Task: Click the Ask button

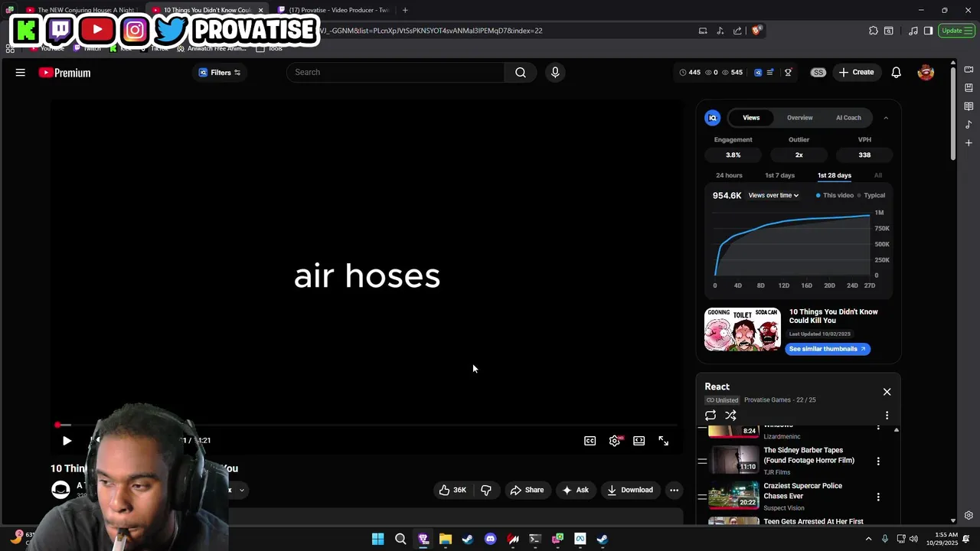Action: (x=575, y=490)
